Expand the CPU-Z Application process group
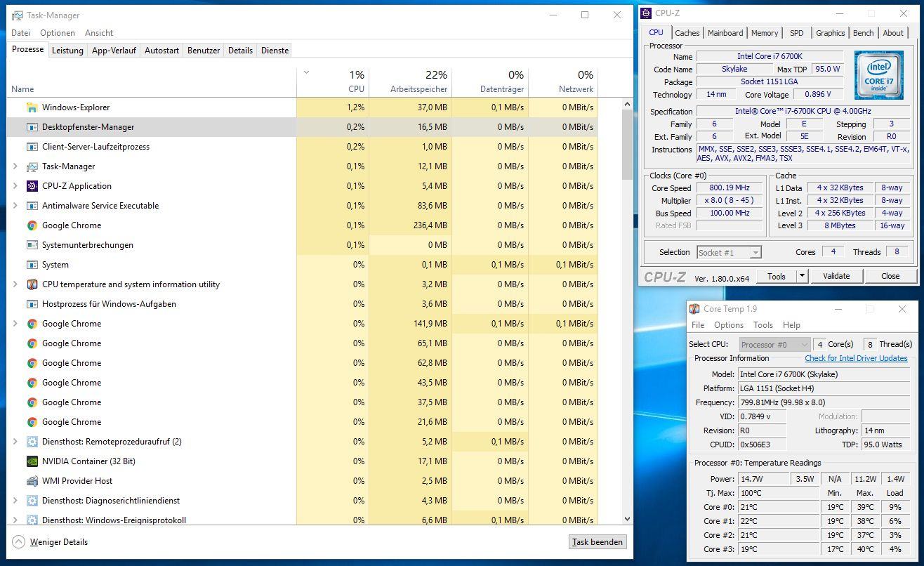The image size is (924, 566). coord(15,186)
